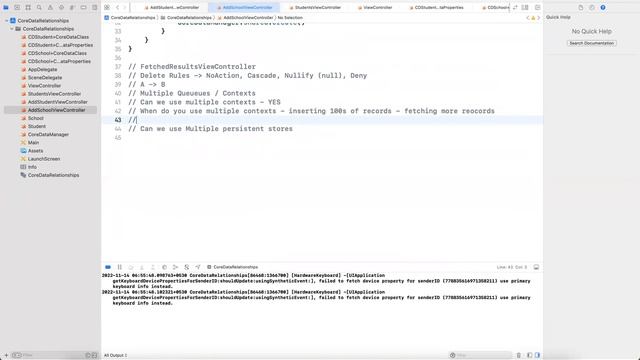This screenshot has width=640, height=360.
Task: Switch to AddSchoolViewController tab
Action: coord(244,7)
